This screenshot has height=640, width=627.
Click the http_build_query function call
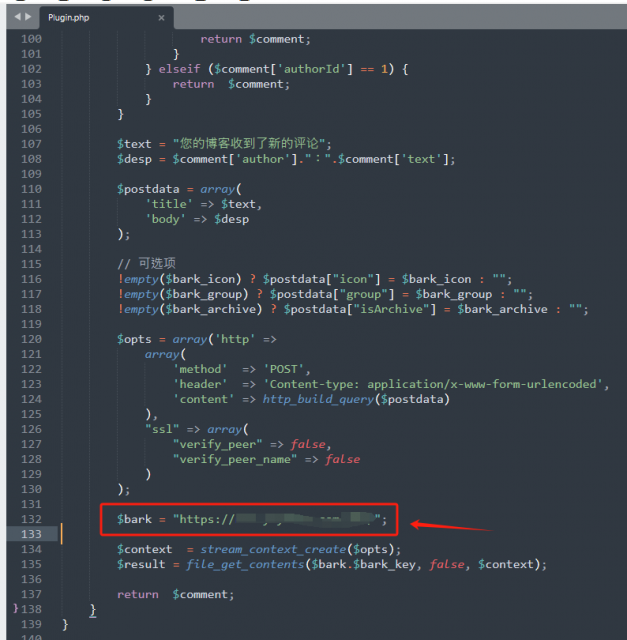pyautogui.click(x=318, y=399)
